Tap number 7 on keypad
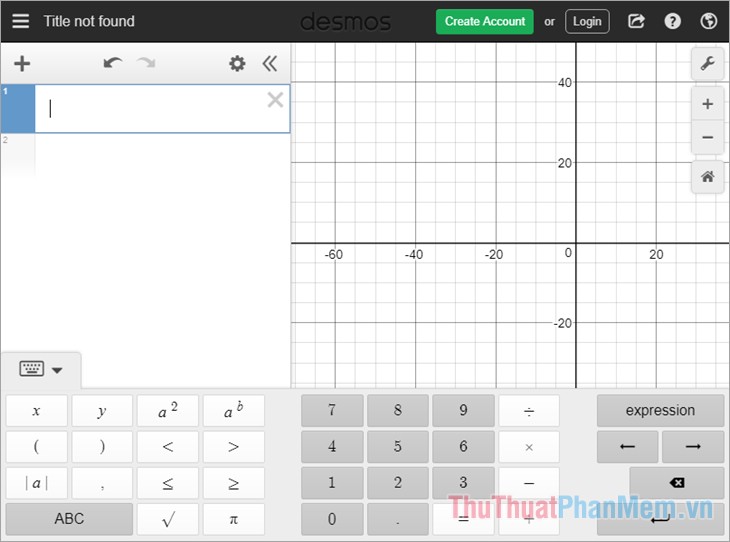This screenshot has height=542, width=730. 332,410
